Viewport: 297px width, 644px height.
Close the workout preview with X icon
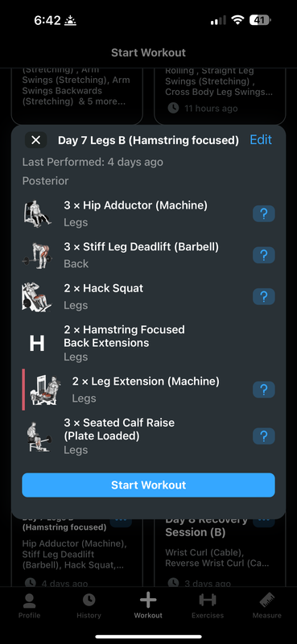click(35, 140)
